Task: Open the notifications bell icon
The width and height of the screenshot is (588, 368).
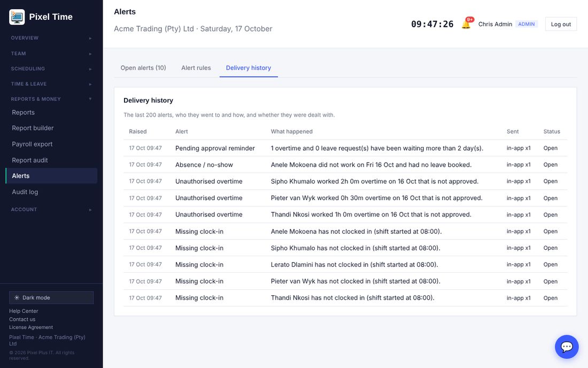Action: (466, 25)
